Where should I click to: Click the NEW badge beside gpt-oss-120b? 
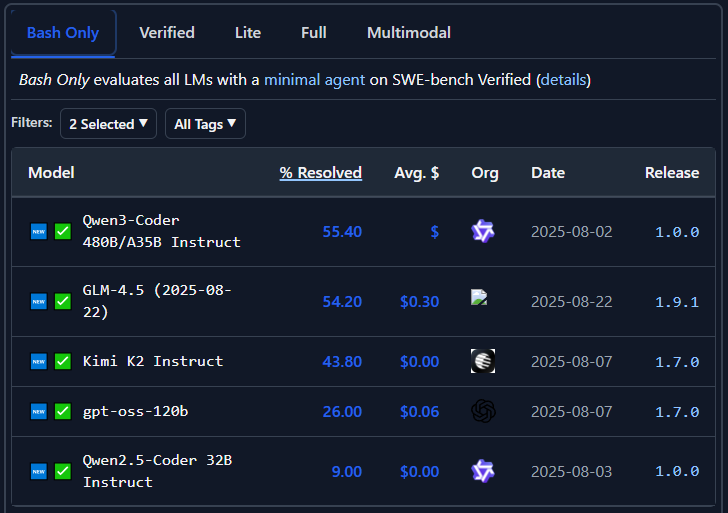(39, 411)
